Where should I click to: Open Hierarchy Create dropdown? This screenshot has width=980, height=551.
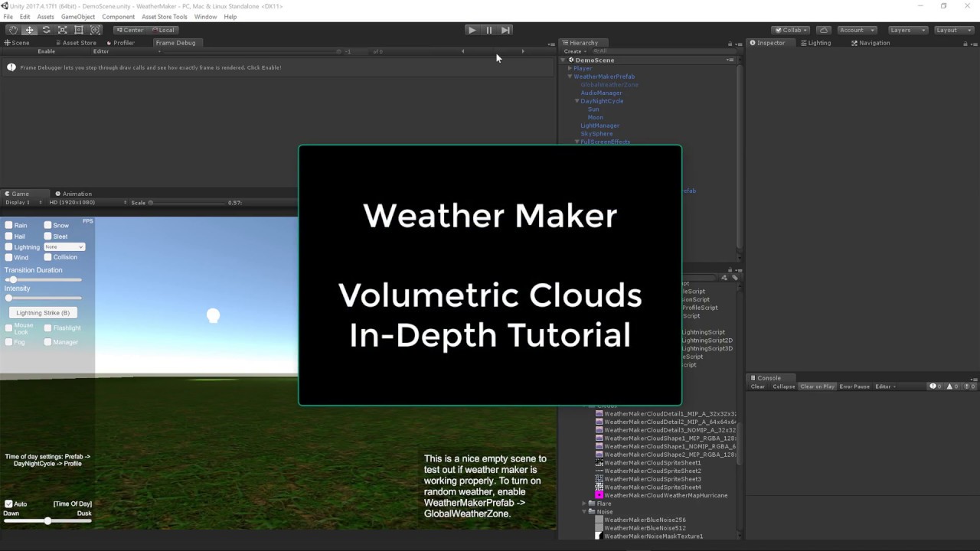tap(573, 51)
